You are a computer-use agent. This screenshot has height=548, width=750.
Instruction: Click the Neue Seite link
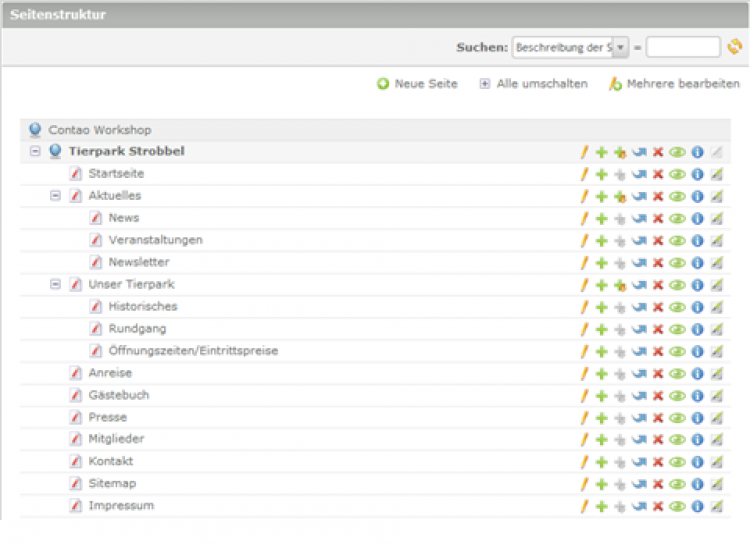point(425,84)
